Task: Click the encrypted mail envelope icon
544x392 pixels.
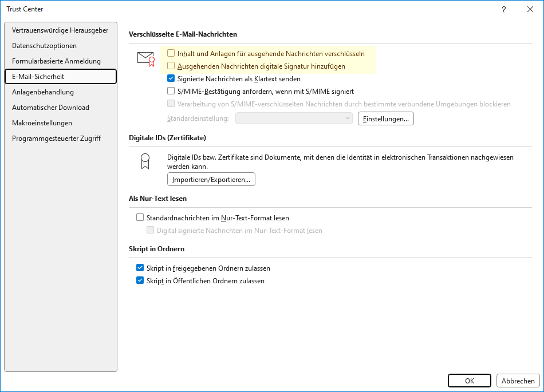Action: click(x=146, y=59)
